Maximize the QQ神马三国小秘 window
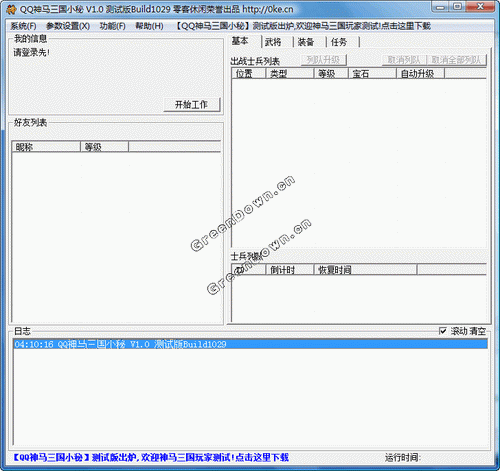The width and height of the screenshot is (500, 471). click(457, 7)
